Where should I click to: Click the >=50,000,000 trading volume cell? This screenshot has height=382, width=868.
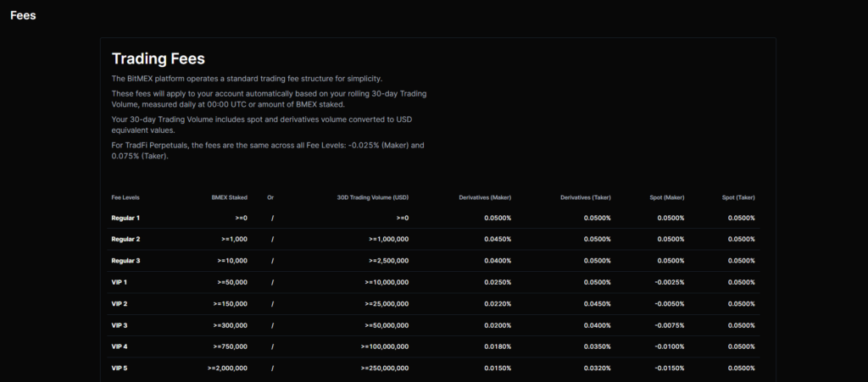(387, 325)
